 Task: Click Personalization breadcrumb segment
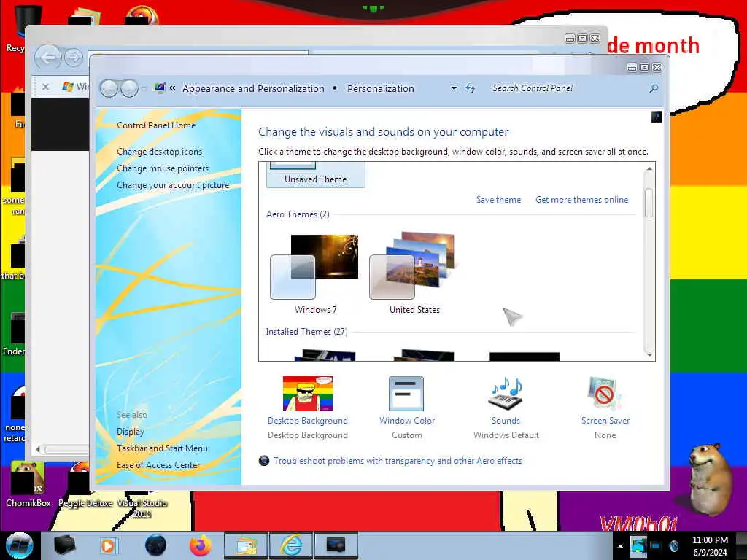pyautogui.click(x=380, y=88)
